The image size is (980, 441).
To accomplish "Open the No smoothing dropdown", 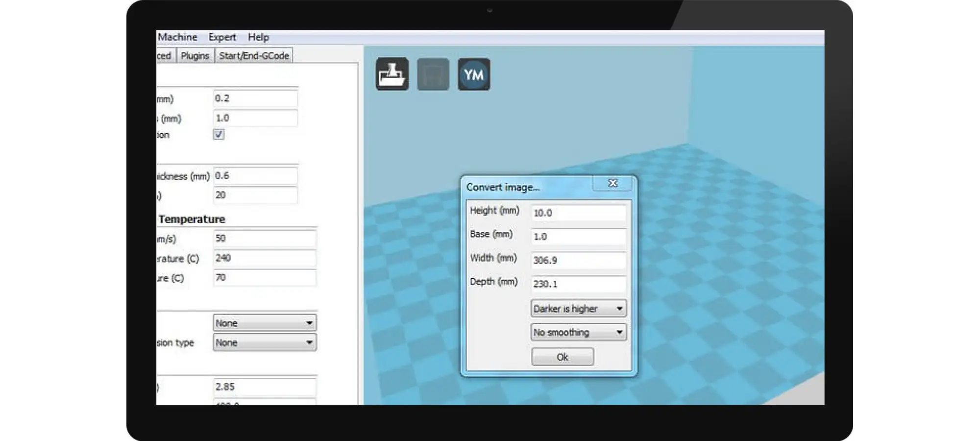I will (x=579, y=332).
